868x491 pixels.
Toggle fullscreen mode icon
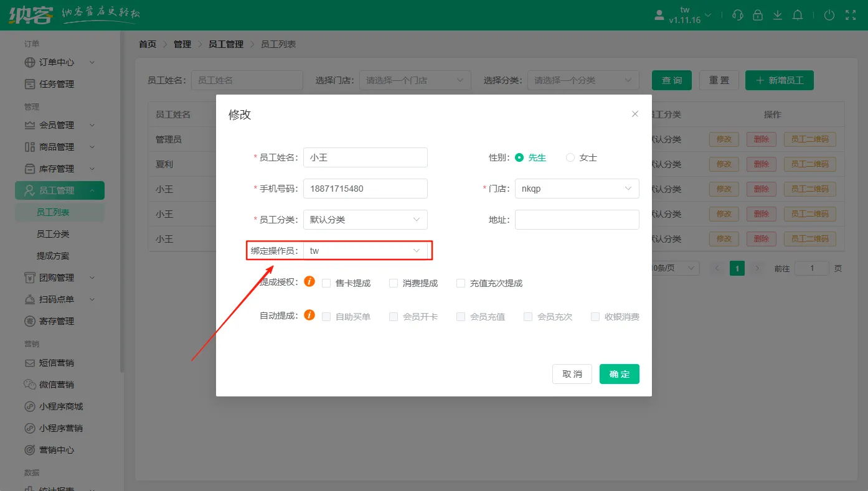849,15
